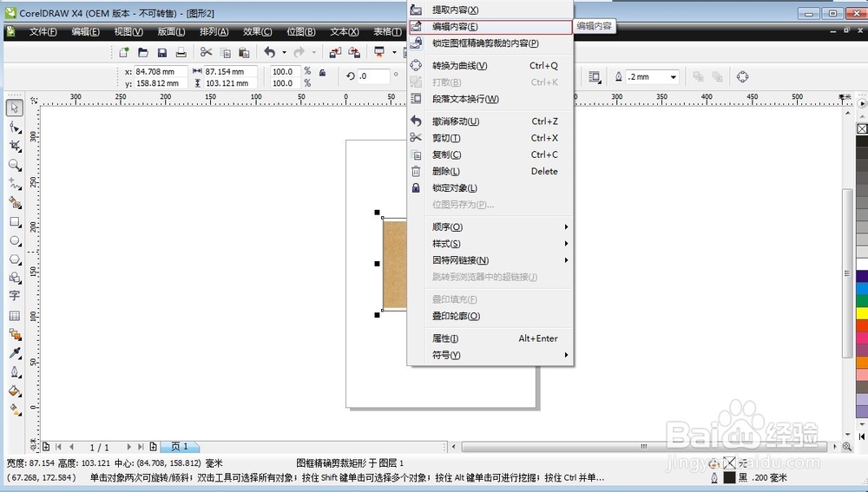The height and width of the screenshot is (492, 868).
Task: Pick the no-color X swatch
Action: tap(862, 128)
